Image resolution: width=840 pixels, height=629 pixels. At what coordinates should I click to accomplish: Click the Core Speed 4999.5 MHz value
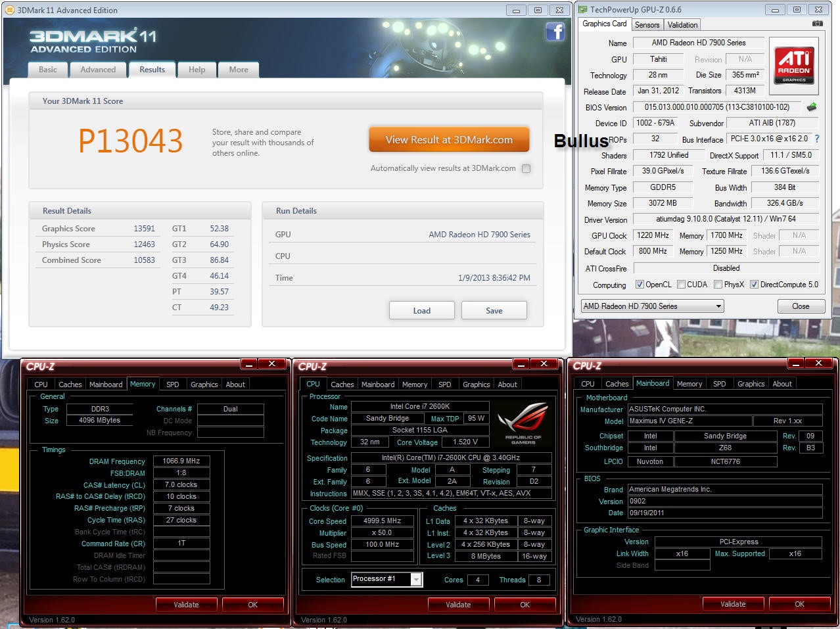tap(383, 521)
